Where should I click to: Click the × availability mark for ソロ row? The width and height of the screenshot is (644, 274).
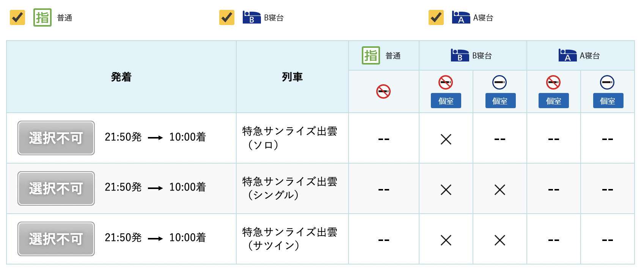pyautogui.click(x=446, y=139)
